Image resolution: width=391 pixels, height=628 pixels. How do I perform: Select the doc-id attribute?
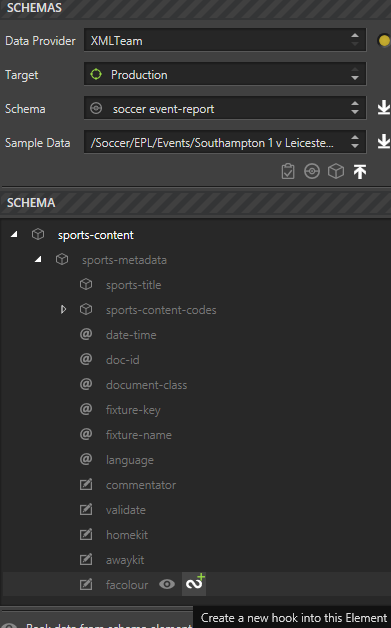123,360
